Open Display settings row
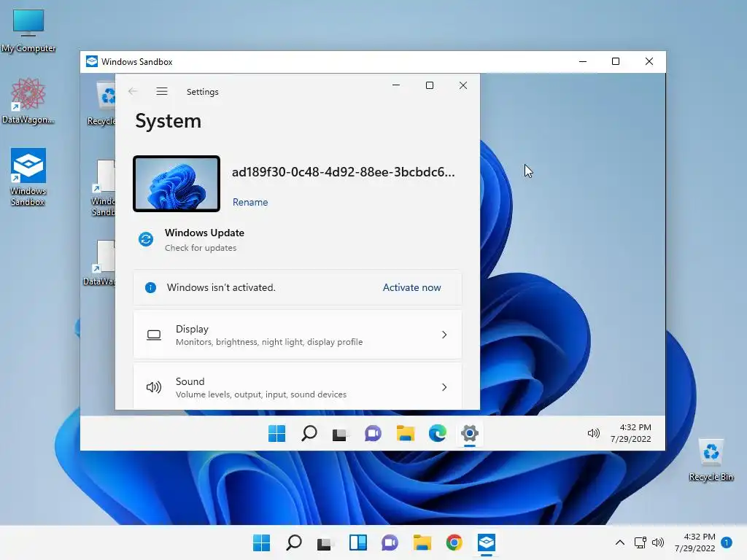The width and height of the screenshot is (747, 560). [x=298, y=335]
